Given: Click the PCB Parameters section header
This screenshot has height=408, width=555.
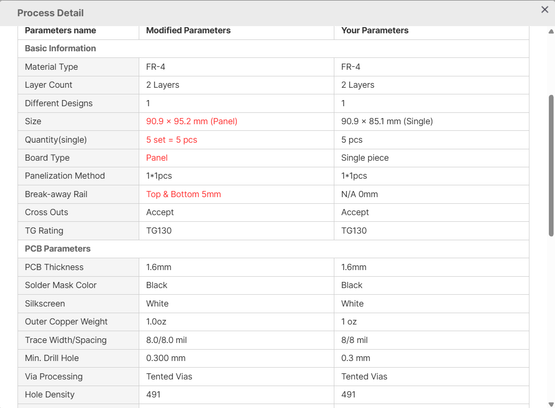Looking at the screenshot, I should 57,249.
